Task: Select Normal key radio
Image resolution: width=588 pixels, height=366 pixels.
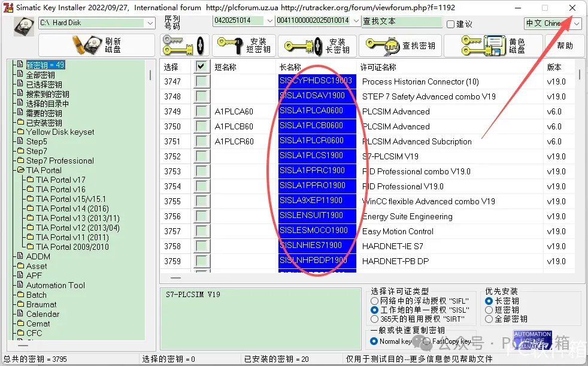Action: pos(374,341)
